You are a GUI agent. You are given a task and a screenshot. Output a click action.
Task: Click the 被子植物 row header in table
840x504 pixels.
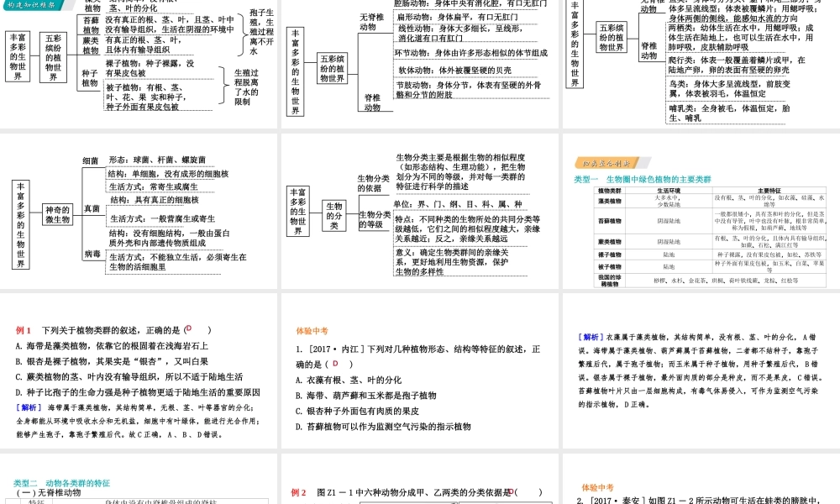[609, 267]
